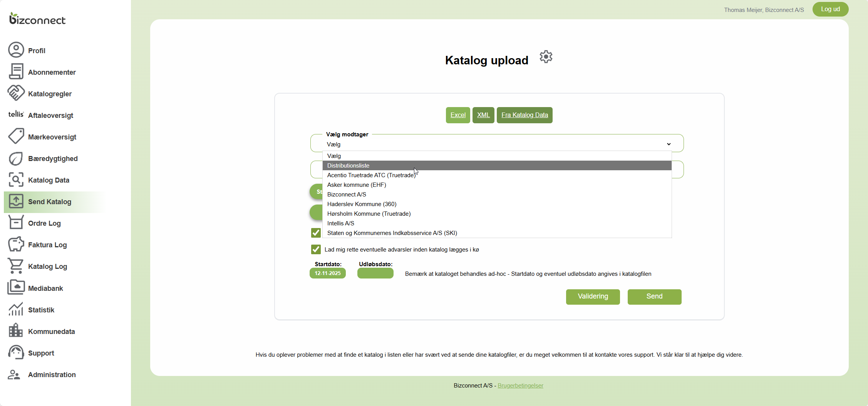This screenshot has width=868, height=406.
Task: Select Staten og Kommunernes Indkøbsservice A/S (SKI)
Action: click(497, 233)
